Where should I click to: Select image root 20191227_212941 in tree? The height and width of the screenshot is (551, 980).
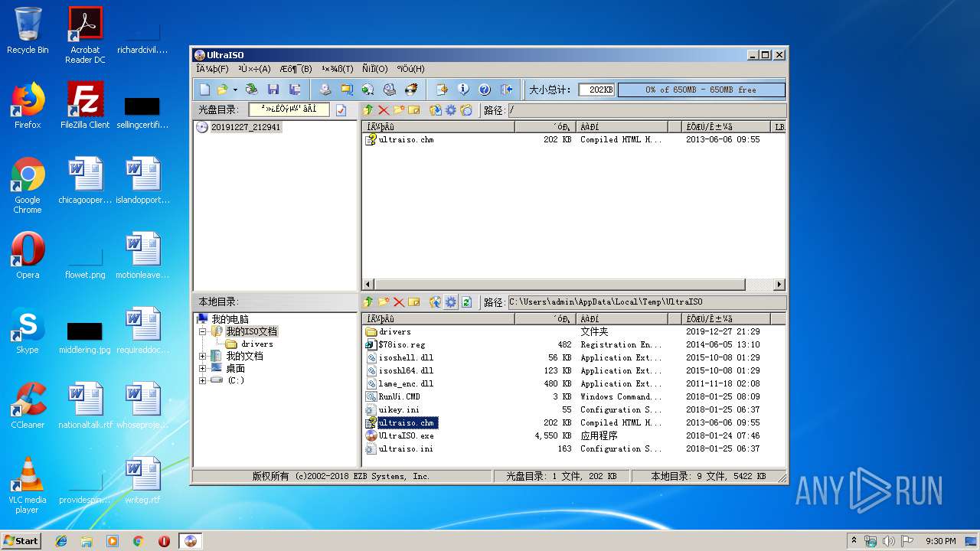coord(246,127)
